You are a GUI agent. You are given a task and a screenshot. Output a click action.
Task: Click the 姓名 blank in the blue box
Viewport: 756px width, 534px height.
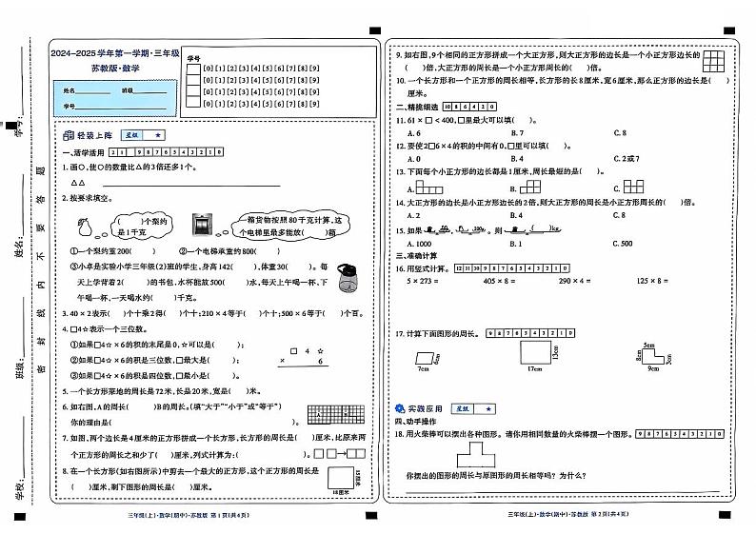click(x=93, y=91)
